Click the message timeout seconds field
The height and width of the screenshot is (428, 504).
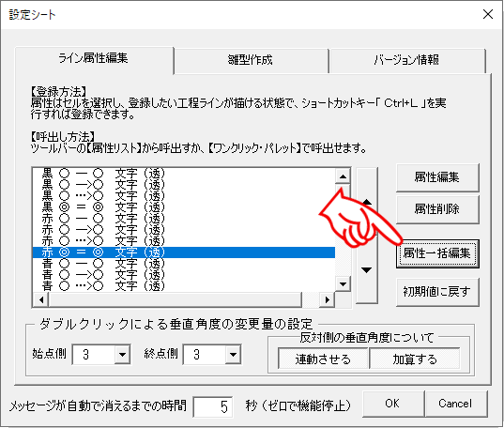coord(213,406)
